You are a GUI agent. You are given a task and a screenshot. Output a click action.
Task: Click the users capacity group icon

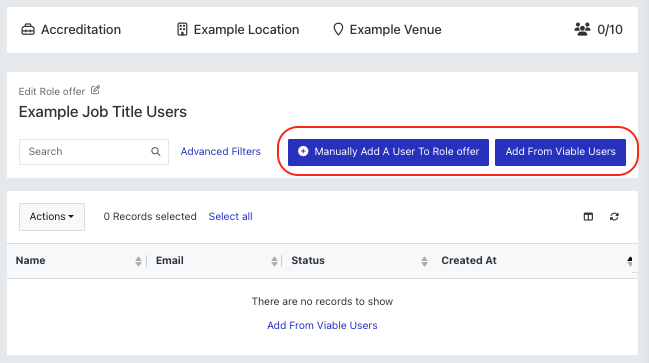[x=582, y=29]
